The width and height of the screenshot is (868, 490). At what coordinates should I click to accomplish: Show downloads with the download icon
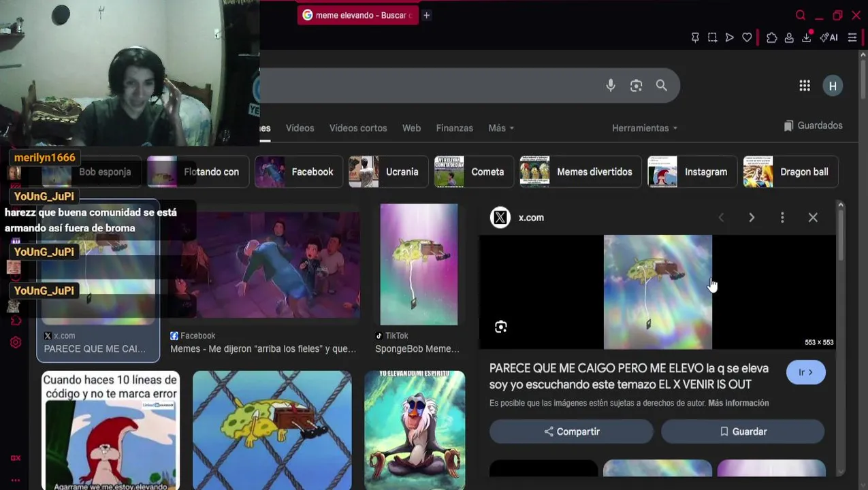807,37
